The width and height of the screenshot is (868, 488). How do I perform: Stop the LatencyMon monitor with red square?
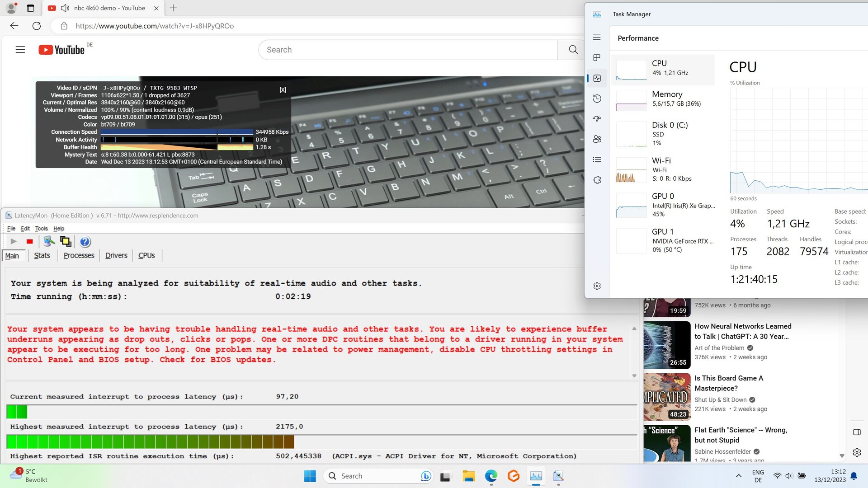30,242
